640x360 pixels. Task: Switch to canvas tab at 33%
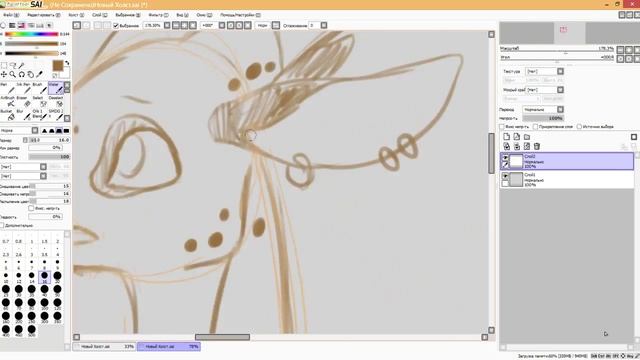tap(105, 347)
